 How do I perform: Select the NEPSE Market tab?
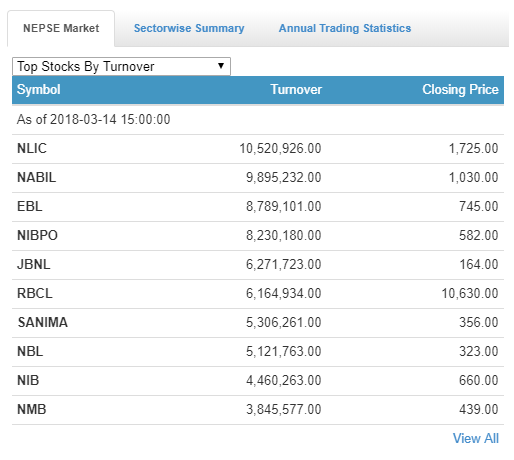(61, 28)
